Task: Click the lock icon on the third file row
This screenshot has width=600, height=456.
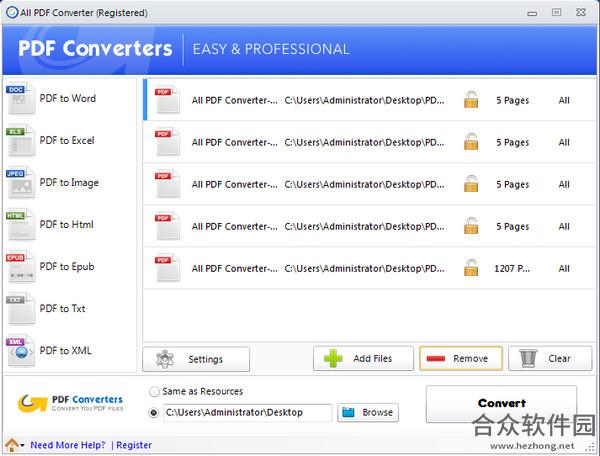Action: click(471, 184)
